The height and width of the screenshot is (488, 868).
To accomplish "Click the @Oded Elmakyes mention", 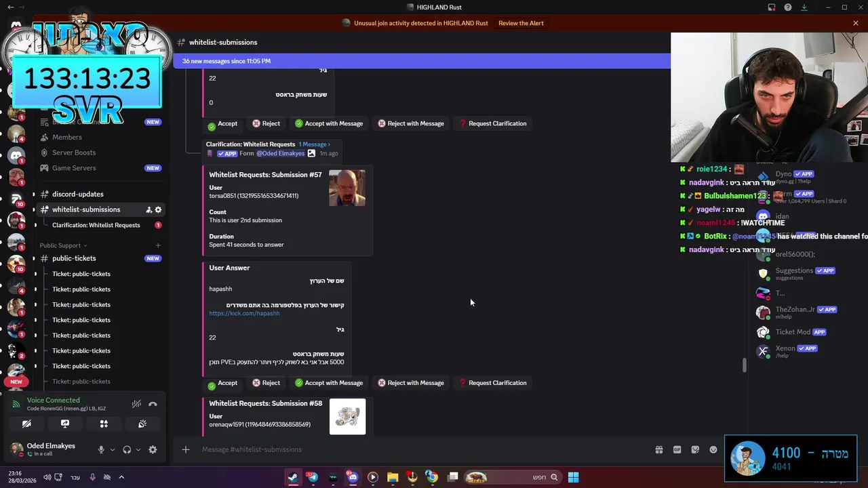I will click(x=280, y=153).
